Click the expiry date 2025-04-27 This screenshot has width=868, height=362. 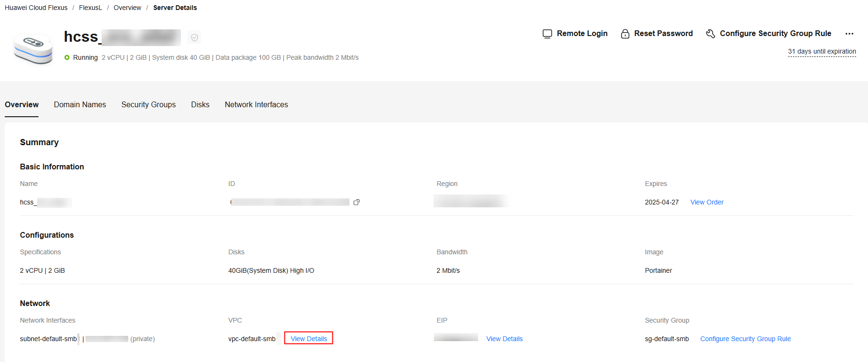pyautogui.click(x=661, y=202)
